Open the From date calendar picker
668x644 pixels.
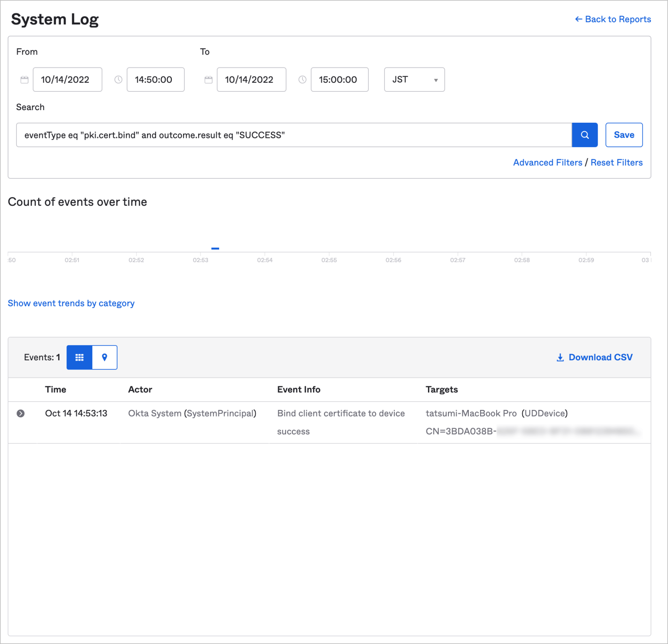click(24, 80)
